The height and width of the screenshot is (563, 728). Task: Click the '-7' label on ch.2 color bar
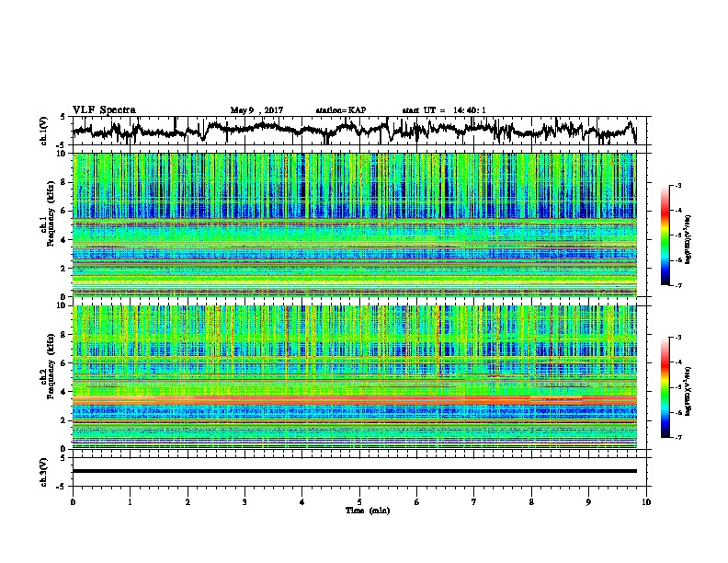(x=677, y=437)
